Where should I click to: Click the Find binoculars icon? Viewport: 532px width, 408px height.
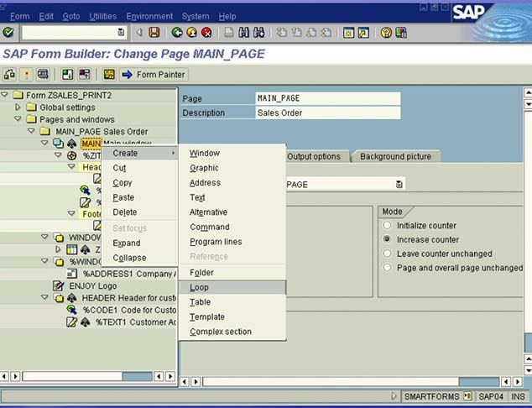click(244, 33)
